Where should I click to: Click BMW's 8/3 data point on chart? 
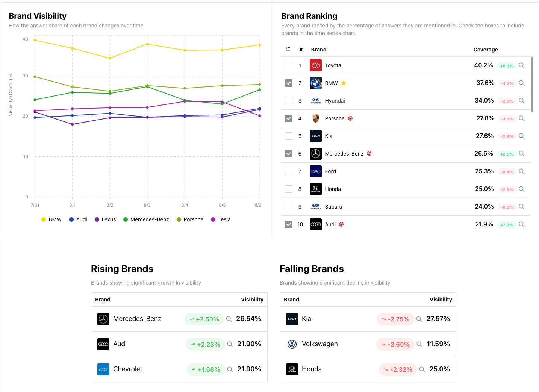pos(147,44)
